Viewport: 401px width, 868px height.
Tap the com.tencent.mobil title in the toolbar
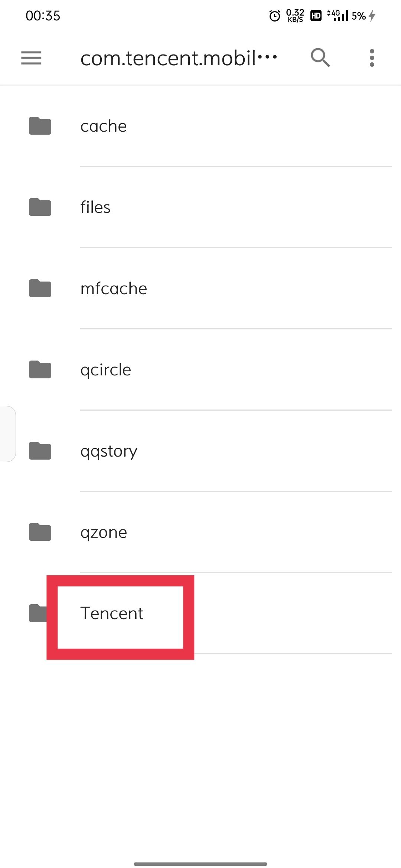point(179,58)
